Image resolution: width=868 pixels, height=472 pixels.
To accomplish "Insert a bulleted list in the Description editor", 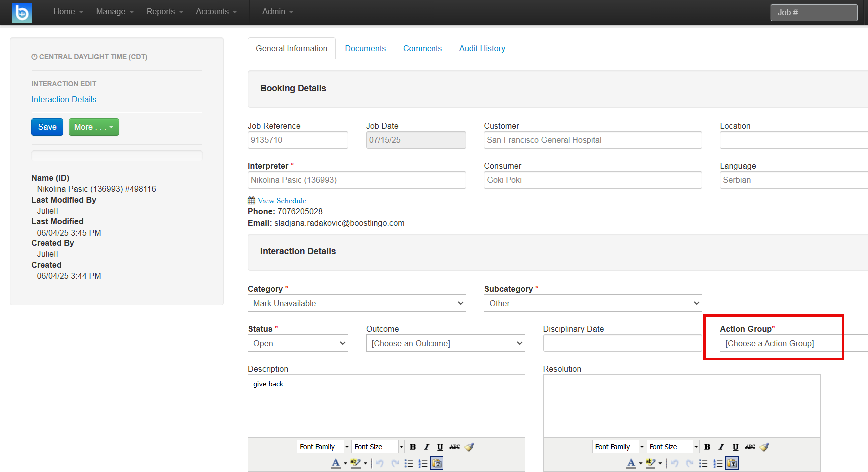I will 409,463.
